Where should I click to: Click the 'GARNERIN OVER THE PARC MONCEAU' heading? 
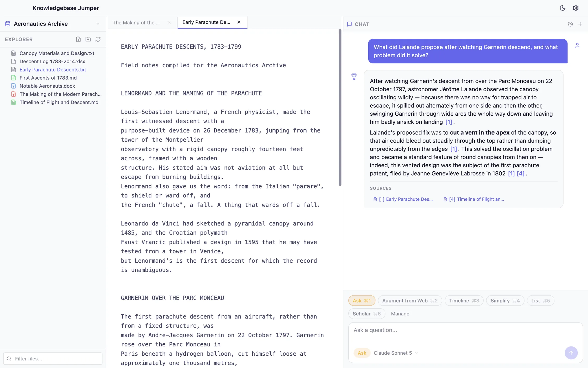coord(172,298)
